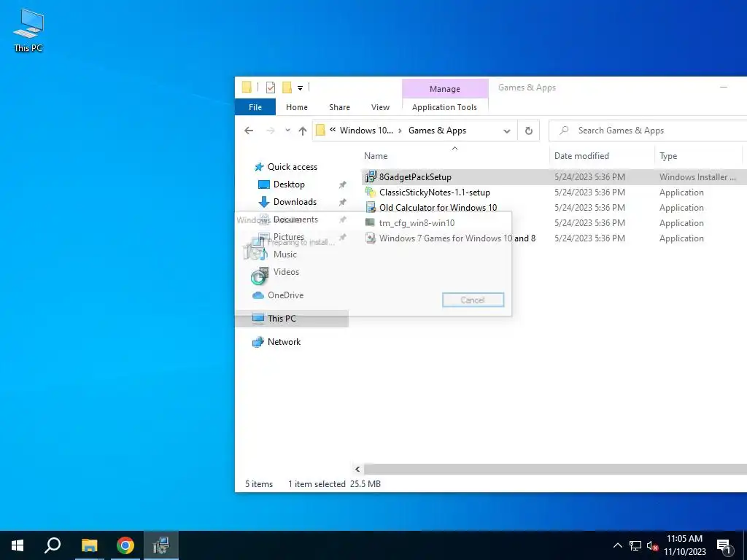Screen dimensions: 747x560
Task: Unpin Downloads using its pin icon
Action: pyautogui.click(x=342, y=203)
